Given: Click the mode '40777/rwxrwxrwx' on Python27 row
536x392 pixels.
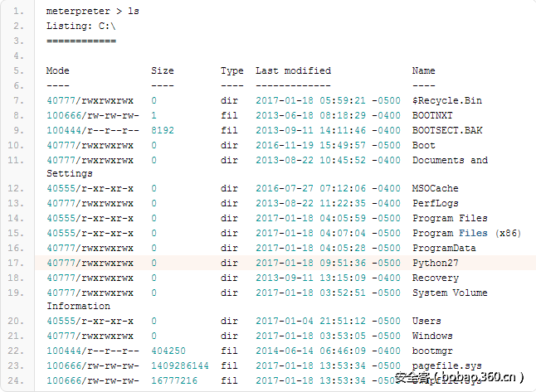Looking at the screenshot, I should point(90,264).
